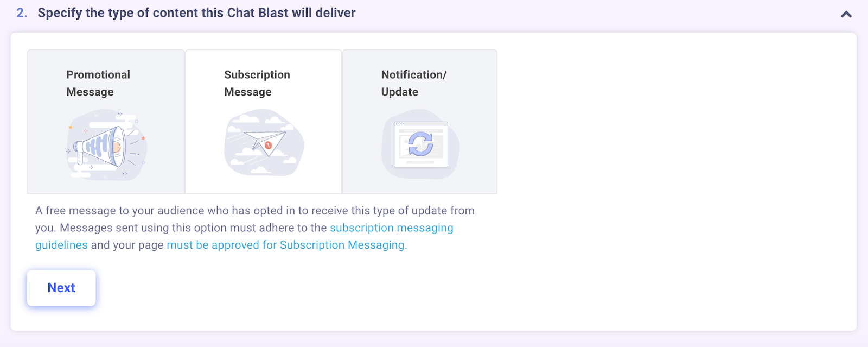The height and width of the screenshot is (347, 868).
Task: Select the Notification/Update card
Action: coord(419,122)
